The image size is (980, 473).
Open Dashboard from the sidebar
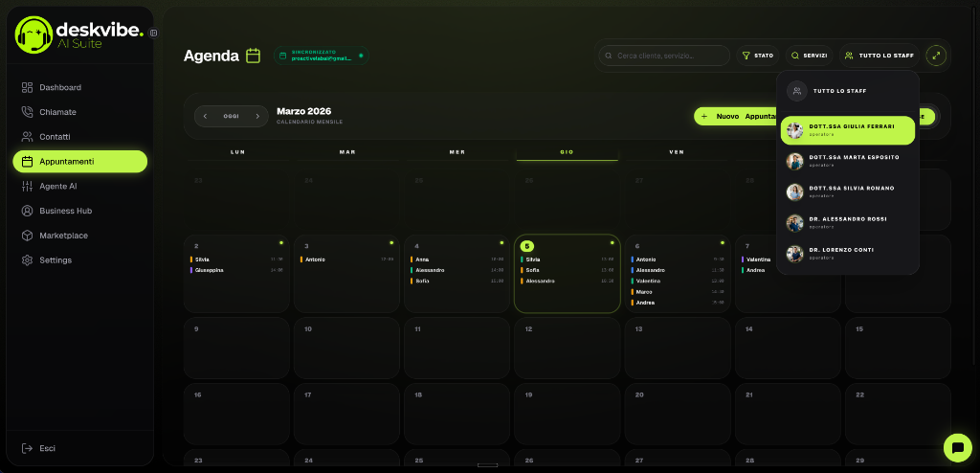tap(80, 87)
